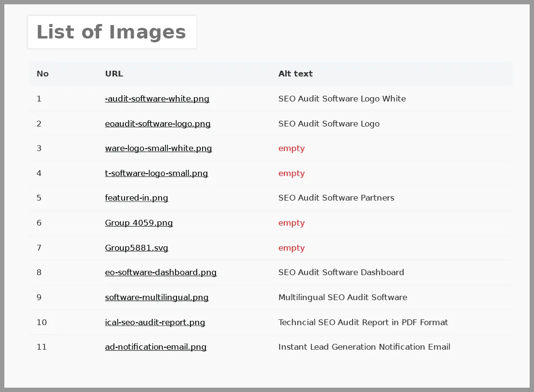Open ware-logo-small-white.png image URL
The image size is (534, 392).
click(x=158, y=149)
